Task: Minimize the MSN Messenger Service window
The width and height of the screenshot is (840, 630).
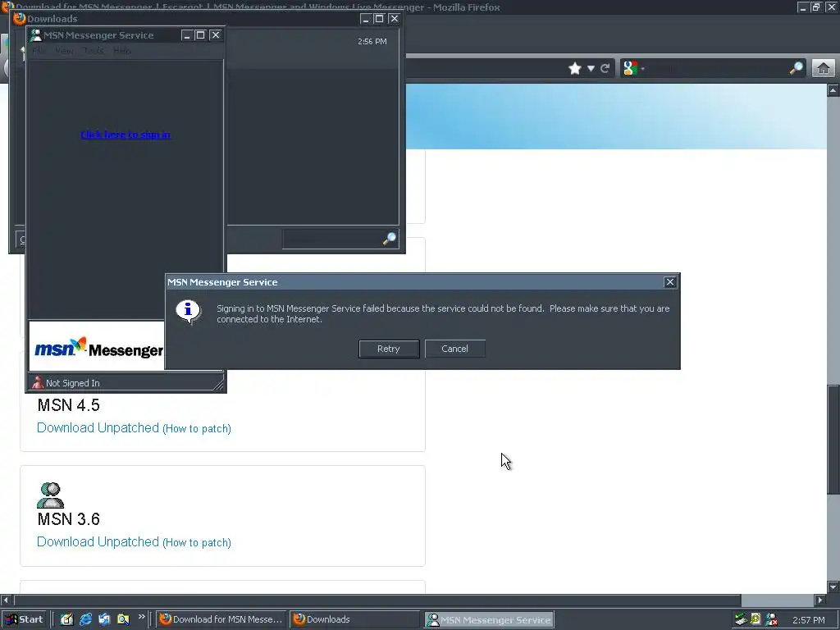Action: (x=186, y=35)
